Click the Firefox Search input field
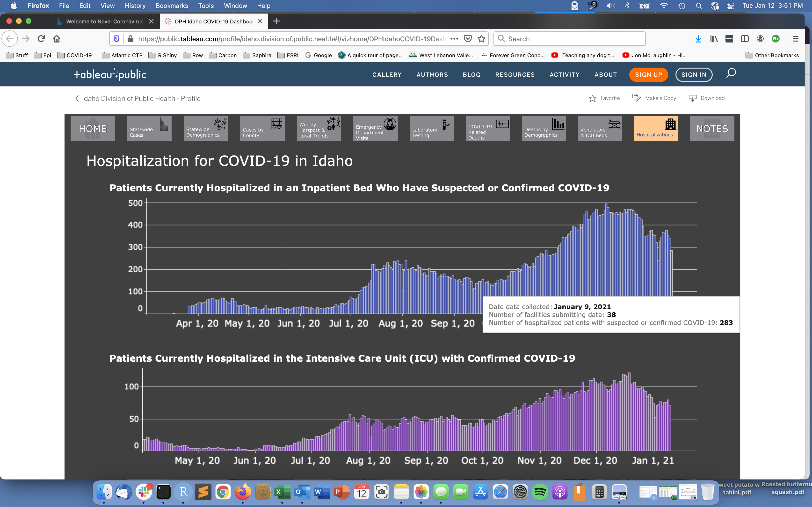Image resolution: width=812 pixels, height=507 pixels. [569, 39]
